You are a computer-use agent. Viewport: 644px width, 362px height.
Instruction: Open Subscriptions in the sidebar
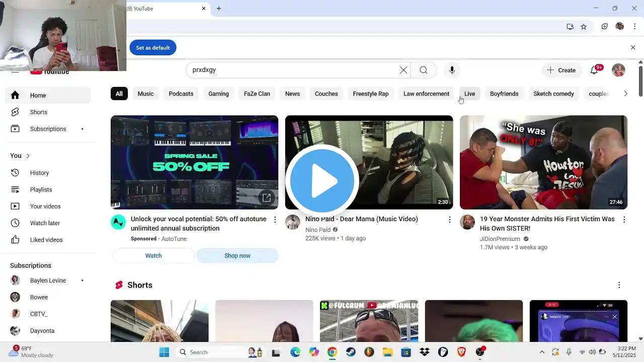click(x=48, y=129)
